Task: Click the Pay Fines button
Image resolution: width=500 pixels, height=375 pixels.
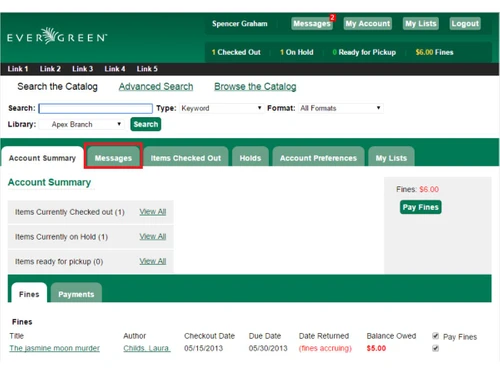Action: 421,207
